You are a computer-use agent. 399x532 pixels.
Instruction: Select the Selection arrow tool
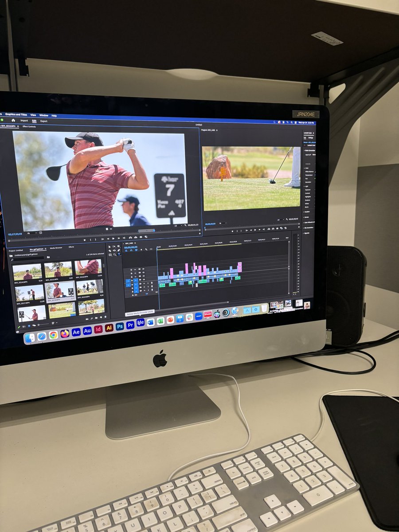tap(110, 247)
